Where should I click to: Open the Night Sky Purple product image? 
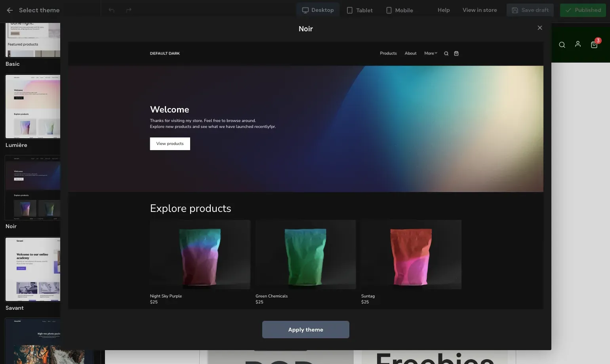200,255
